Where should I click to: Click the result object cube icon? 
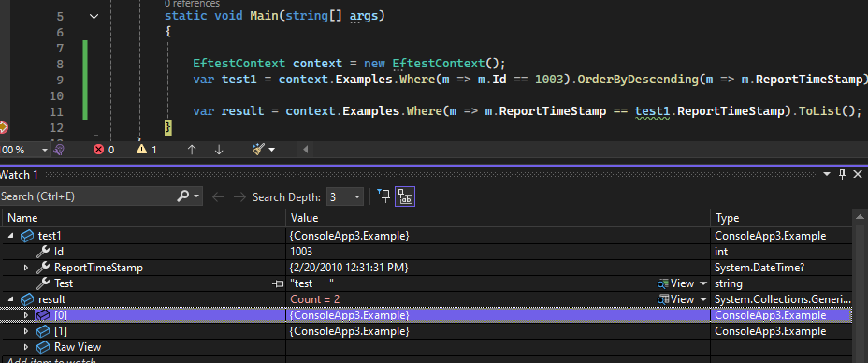pos(26,299)
